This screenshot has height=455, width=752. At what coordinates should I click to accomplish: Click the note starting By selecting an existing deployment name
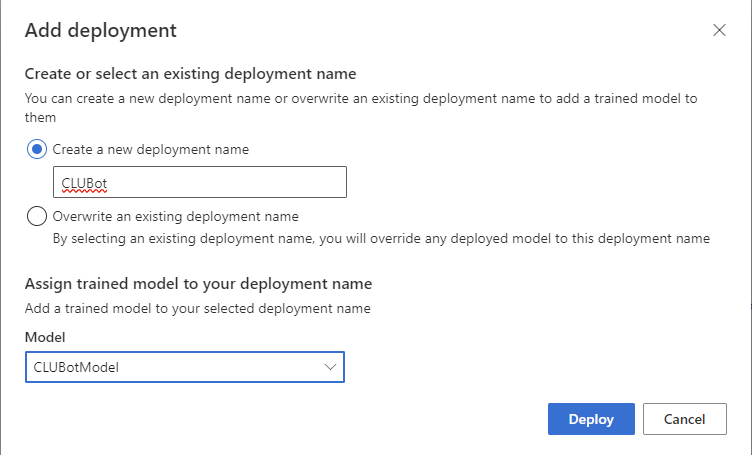point(381,238)
